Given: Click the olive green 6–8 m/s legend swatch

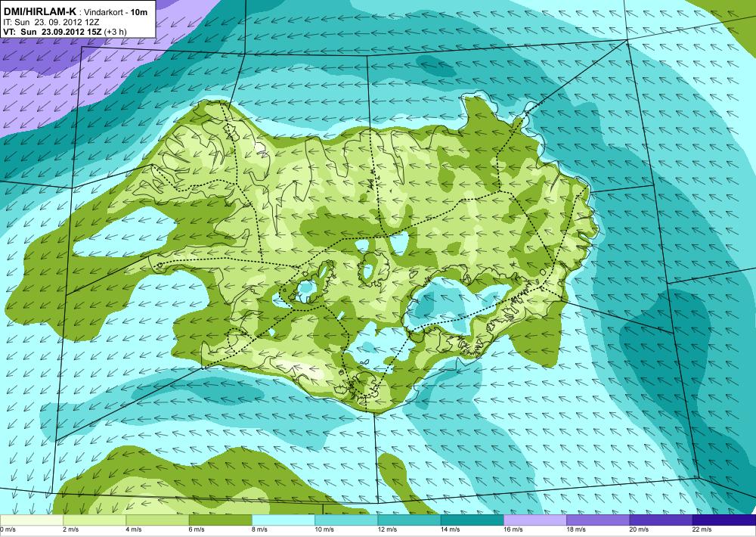Looking at the screenshot, I should click(220, 520).
